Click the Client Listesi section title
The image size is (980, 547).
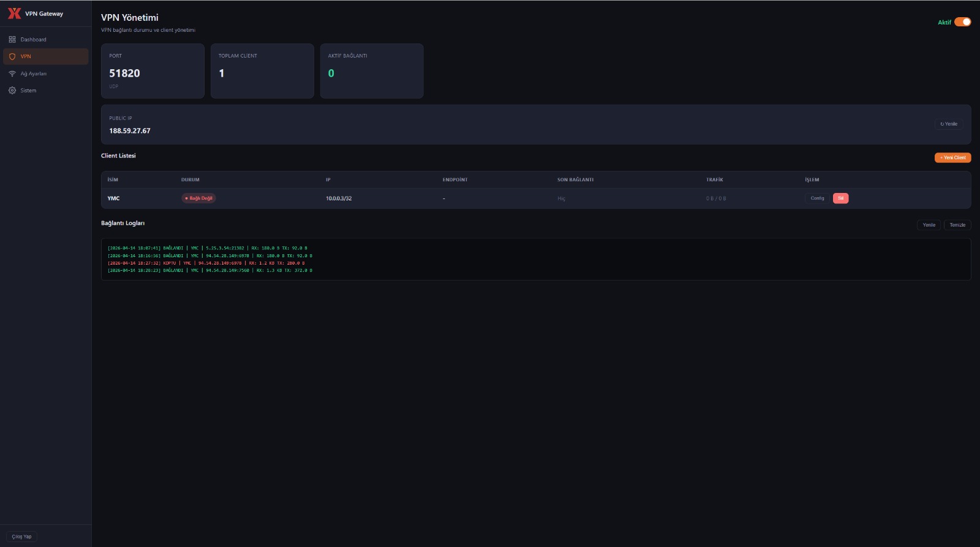118,156
